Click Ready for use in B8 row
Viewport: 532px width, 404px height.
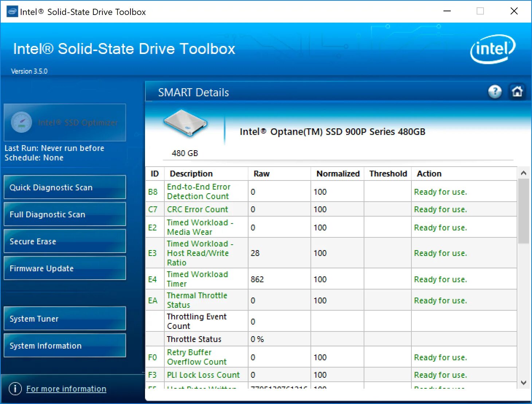[x=440, y=192]
